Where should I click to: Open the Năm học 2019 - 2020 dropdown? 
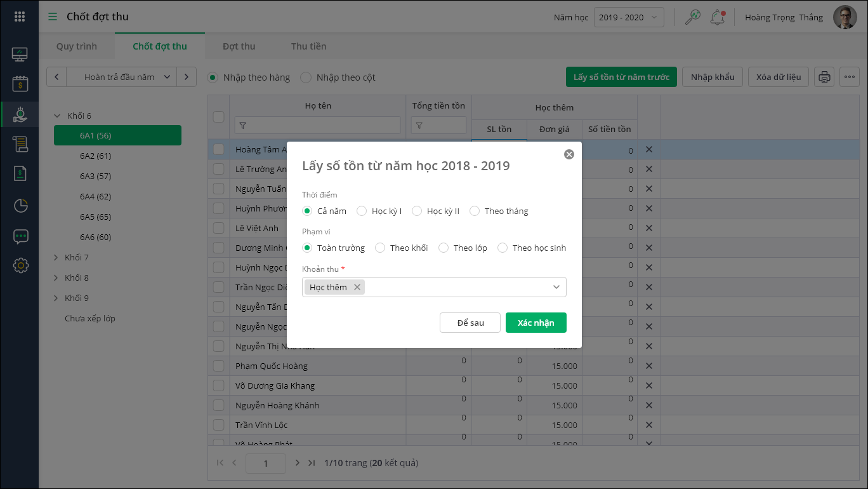point(629,17)
